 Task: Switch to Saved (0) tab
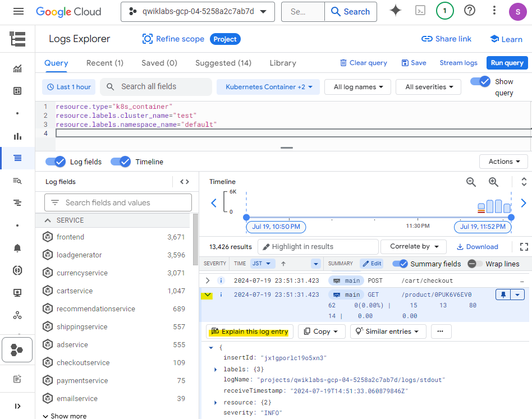(x=159, y=63)
